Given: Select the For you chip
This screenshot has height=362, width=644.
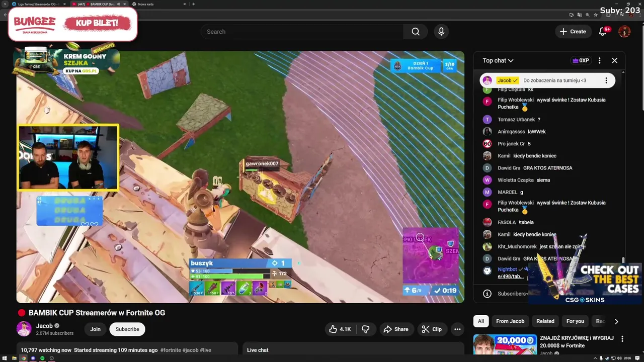Looking at the screenshot, I should click(x=575, y=321).
